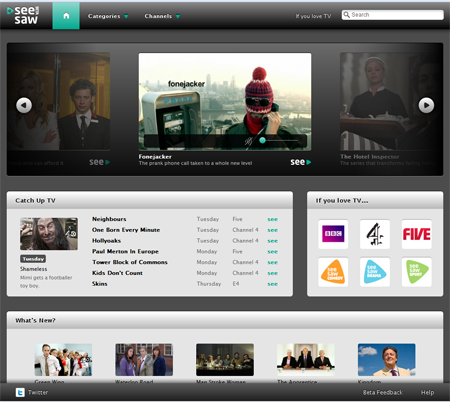Click the Twitter bird icon
The image size is (450, 402).
(20, 392)
